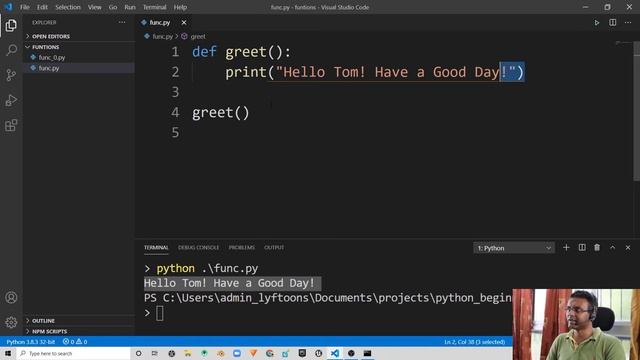Close the terminal panel
640x360 pixels.
tap(628, 247)
